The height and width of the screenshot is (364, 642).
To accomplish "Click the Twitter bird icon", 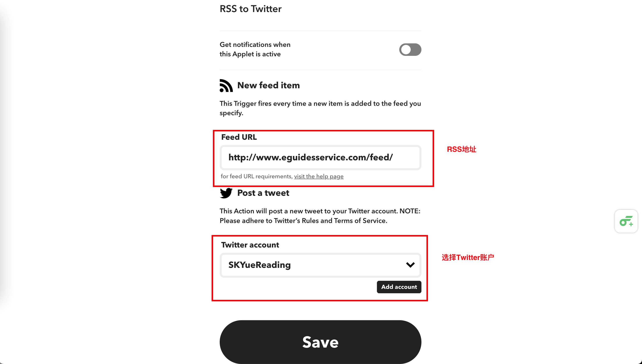I will point(226,193).
